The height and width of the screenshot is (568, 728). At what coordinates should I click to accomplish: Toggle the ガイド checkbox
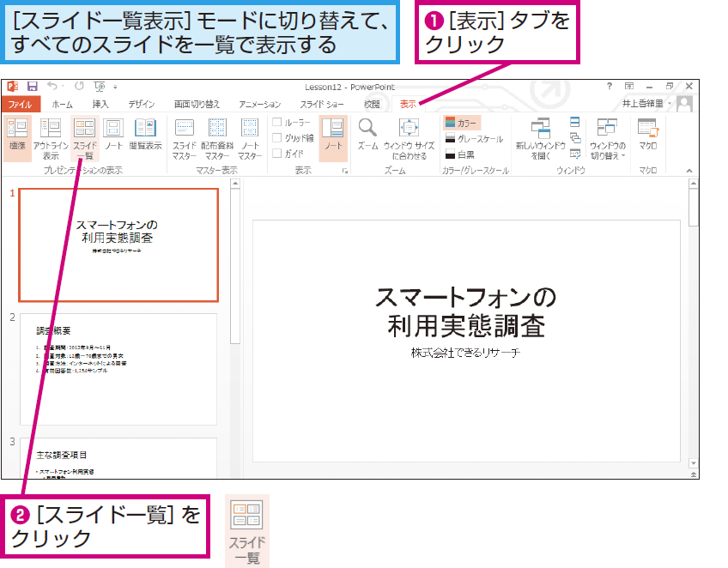[x=277, y=153]
